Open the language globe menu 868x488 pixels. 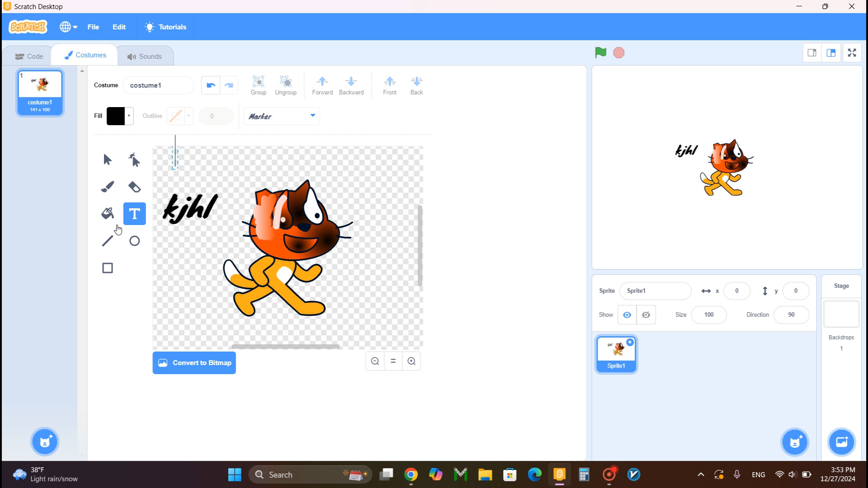[x=68, y=27]
